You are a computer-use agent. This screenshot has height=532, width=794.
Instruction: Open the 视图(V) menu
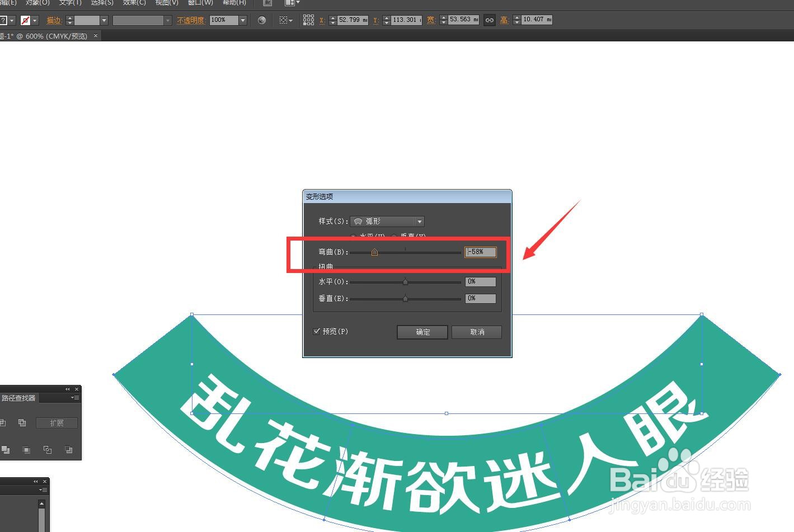point(167,3)
